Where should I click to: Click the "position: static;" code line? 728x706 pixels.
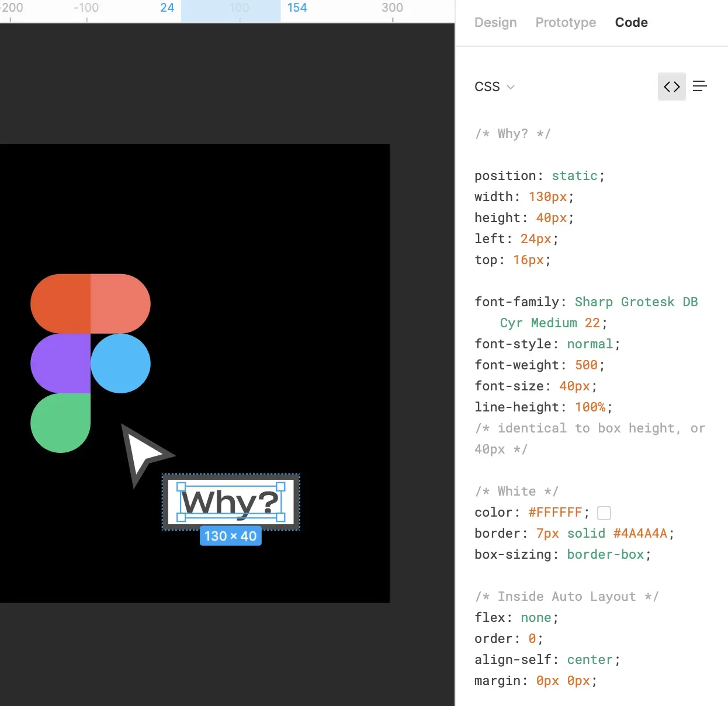click(x=539, y=175)
